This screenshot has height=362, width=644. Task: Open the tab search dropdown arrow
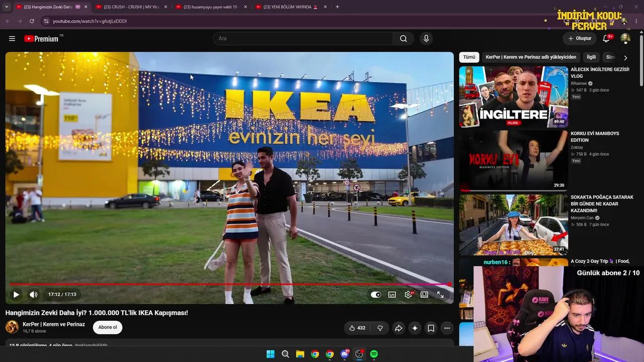[x=7, y=7]
